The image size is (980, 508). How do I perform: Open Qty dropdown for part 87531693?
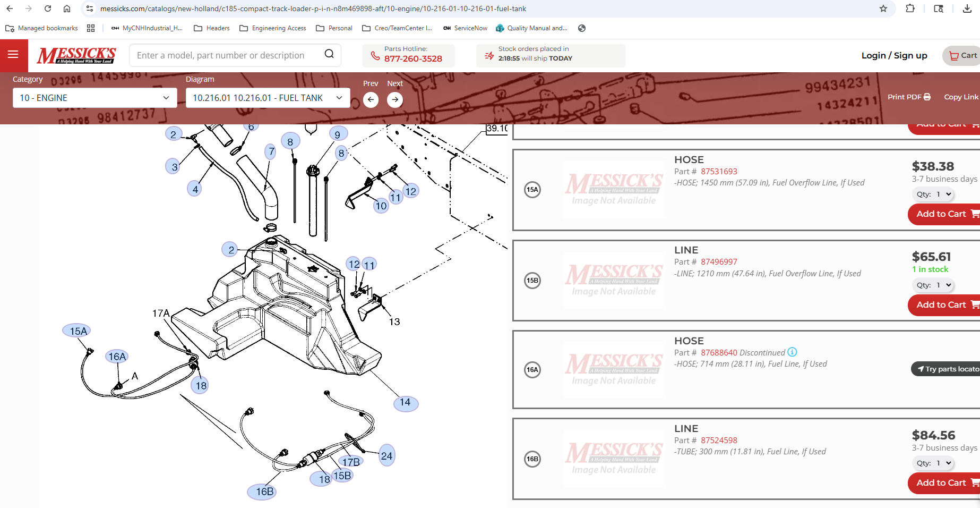[x=933, y=194]
